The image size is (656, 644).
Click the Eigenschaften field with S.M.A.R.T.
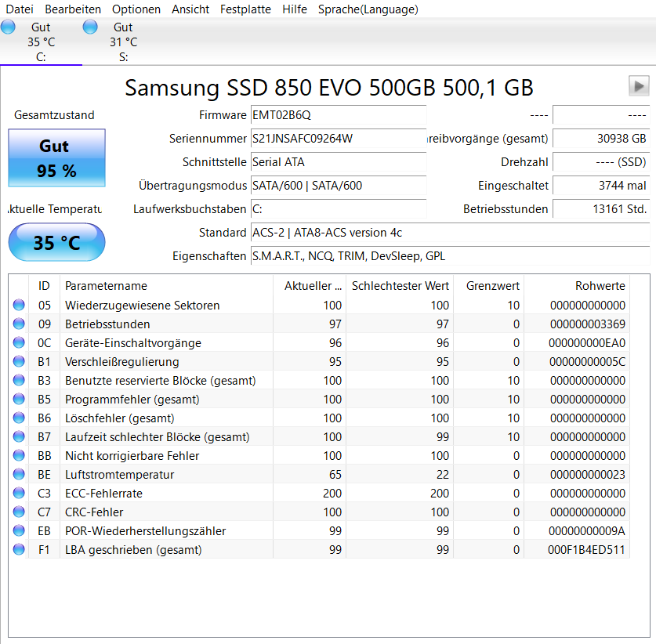pyautogui.click(x=450, y=255)
